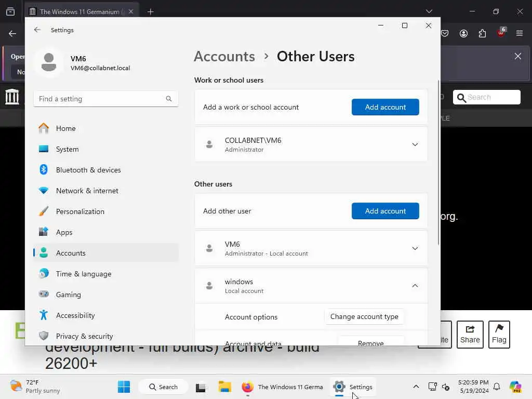Click the Settings taskbar button
The width and height of the screenshot is (532, 399).
[x=353, y=387]
